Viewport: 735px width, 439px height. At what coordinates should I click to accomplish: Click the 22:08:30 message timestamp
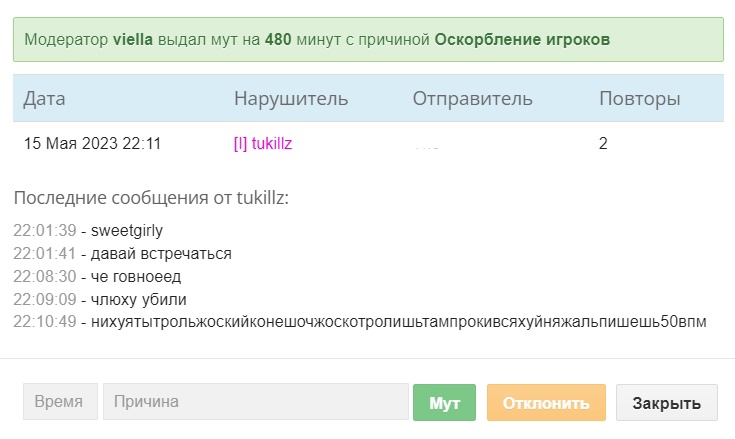pyautogui.click(x=45, y=277)
